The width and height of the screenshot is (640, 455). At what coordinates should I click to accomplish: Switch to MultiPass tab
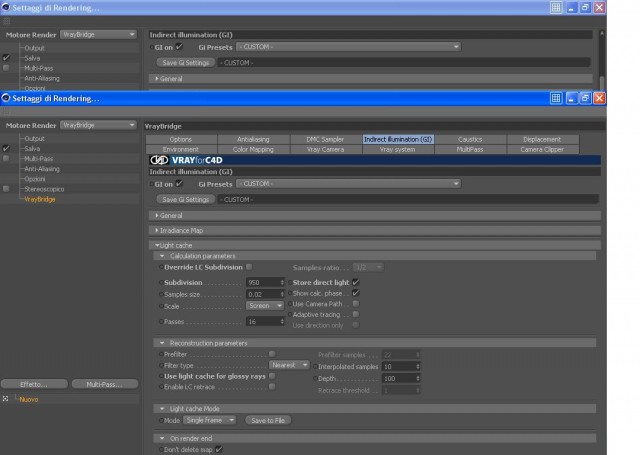point(470,149)
